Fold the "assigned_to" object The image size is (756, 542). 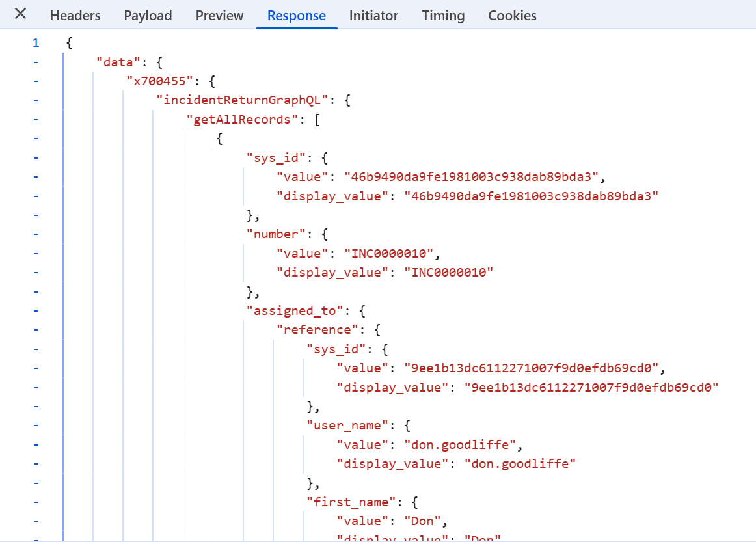pos(36,310)
